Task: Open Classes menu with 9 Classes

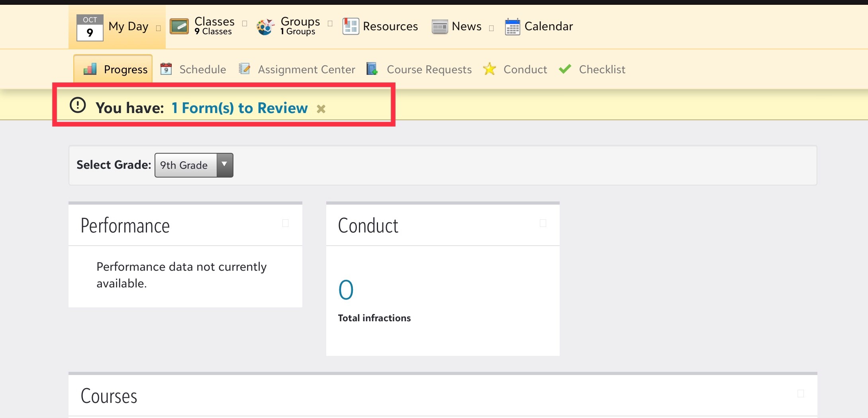Action: [x=214, y=26]
